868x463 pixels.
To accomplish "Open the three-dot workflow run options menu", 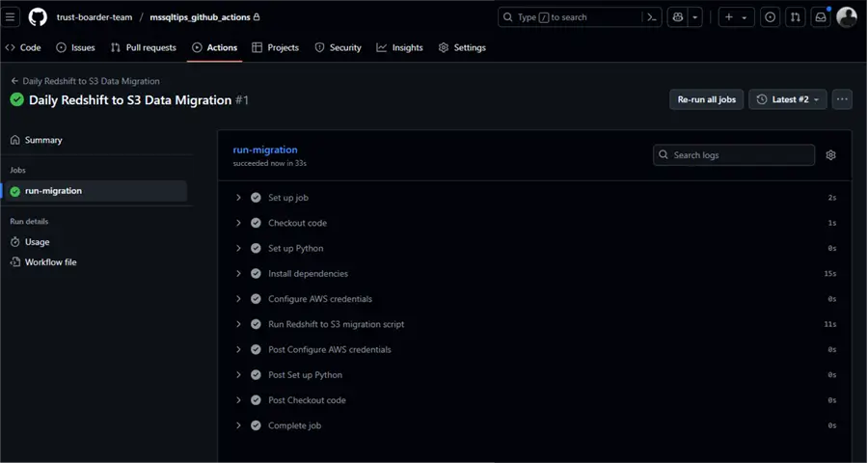I will pyautogui.click(x=842, y=99).
